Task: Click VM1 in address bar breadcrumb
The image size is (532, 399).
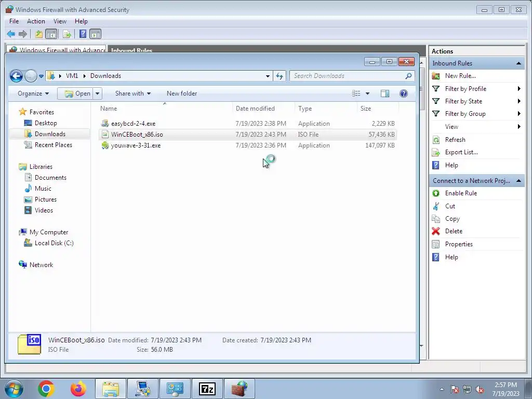Action: 72,76
